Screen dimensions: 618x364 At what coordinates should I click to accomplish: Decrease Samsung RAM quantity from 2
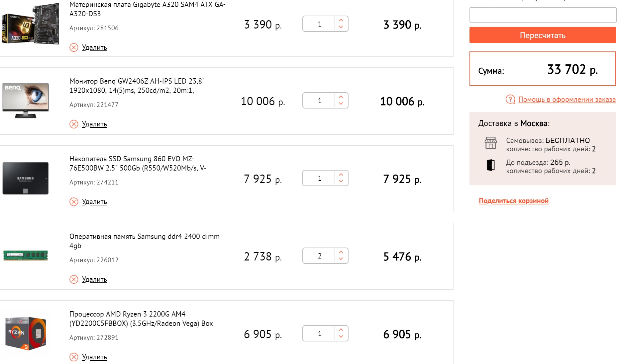pos(341,259)
